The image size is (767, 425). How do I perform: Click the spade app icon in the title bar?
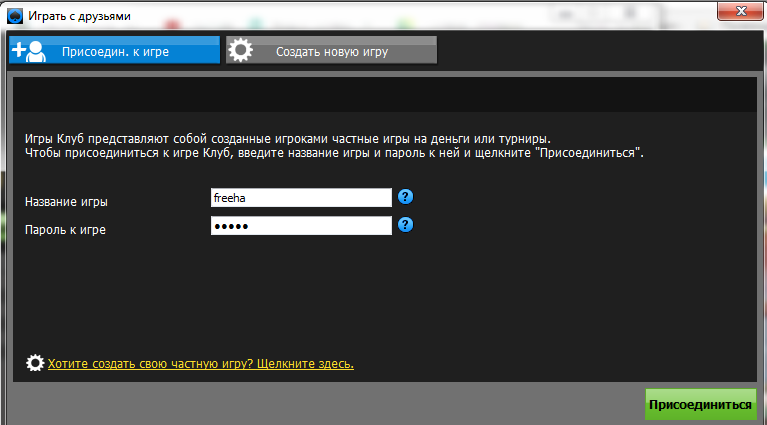(x=15, y=16)
